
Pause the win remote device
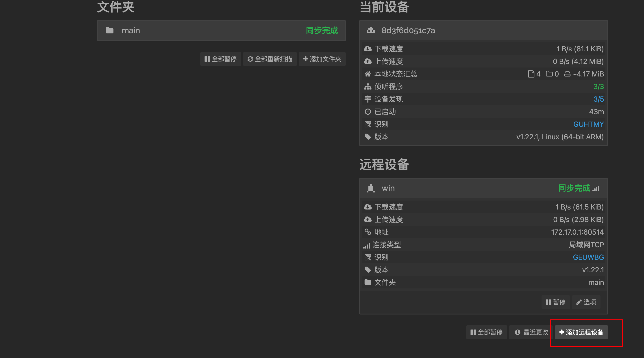tap(555, 302)
